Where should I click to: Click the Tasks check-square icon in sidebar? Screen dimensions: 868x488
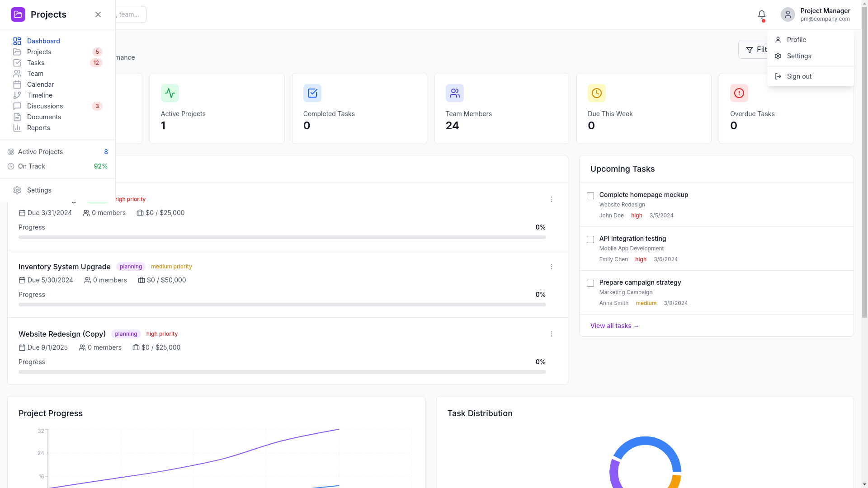[17, 63]
